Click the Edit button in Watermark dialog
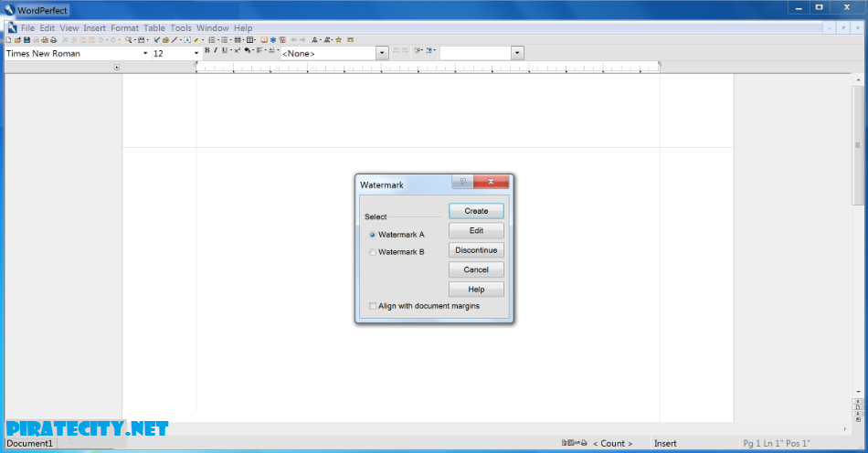This screenshot has height=453, width=868. (x=476, y=231)
